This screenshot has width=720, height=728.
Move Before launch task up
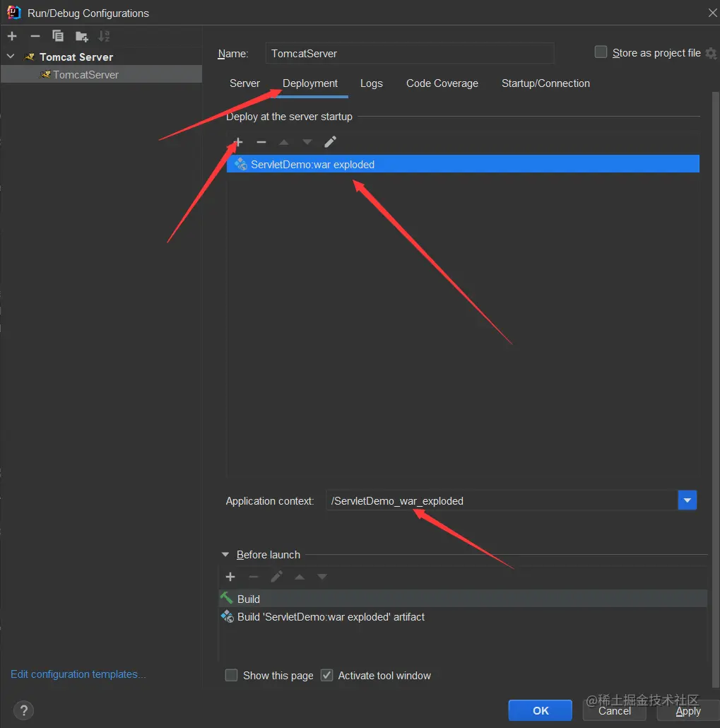coord(300,577)
